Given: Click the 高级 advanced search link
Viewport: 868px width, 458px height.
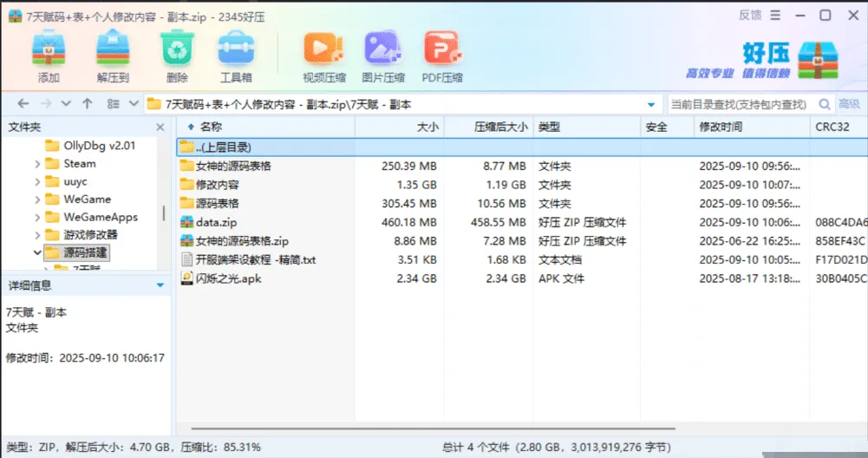Looking at the screenshot, I should tap(849, 104).
